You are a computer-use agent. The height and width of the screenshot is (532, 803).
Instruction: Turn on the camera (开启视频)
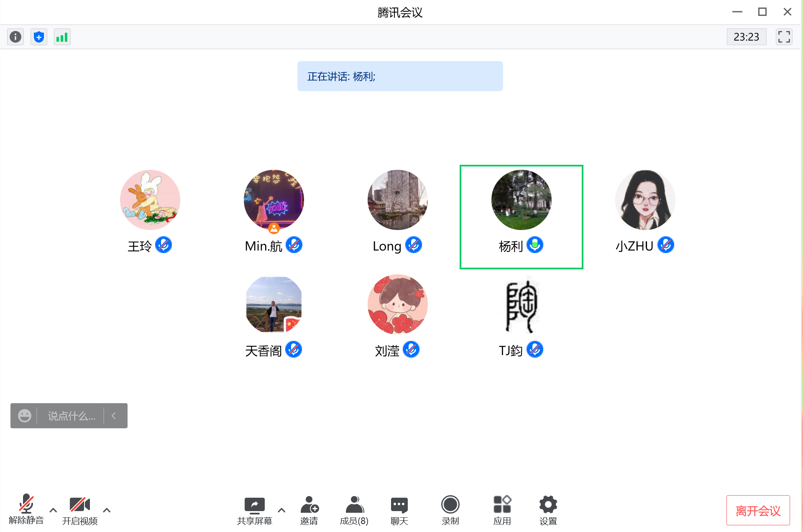coord(80,510)
